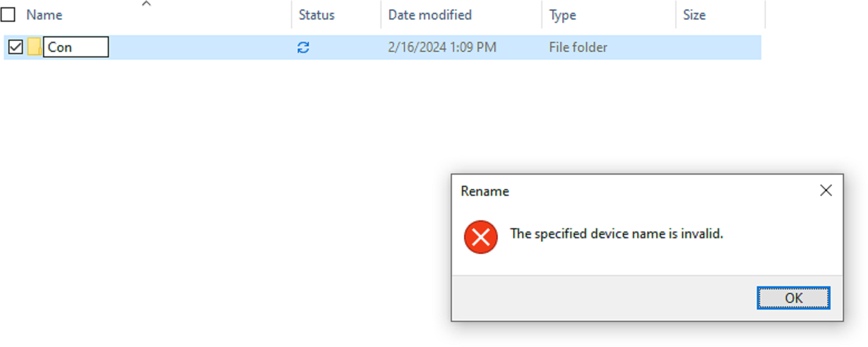Click the blue sync status icon
The width and height of the screenshot is (868, 347).
[303, 48]
